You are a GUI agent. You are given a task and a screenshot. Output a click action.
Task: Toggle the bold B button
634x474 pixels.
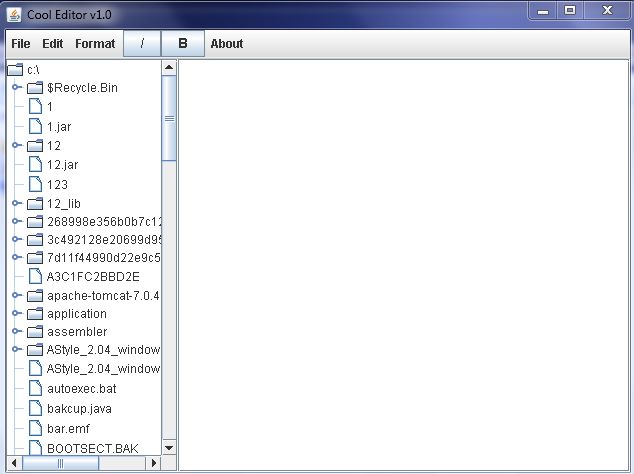click(x=183, y=43)
